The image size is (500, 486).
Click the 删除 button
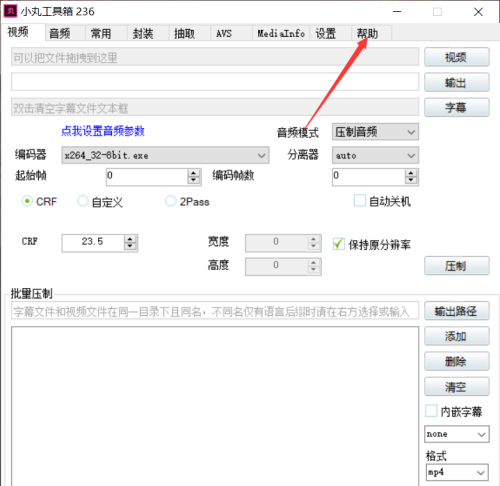coord(457,361)
